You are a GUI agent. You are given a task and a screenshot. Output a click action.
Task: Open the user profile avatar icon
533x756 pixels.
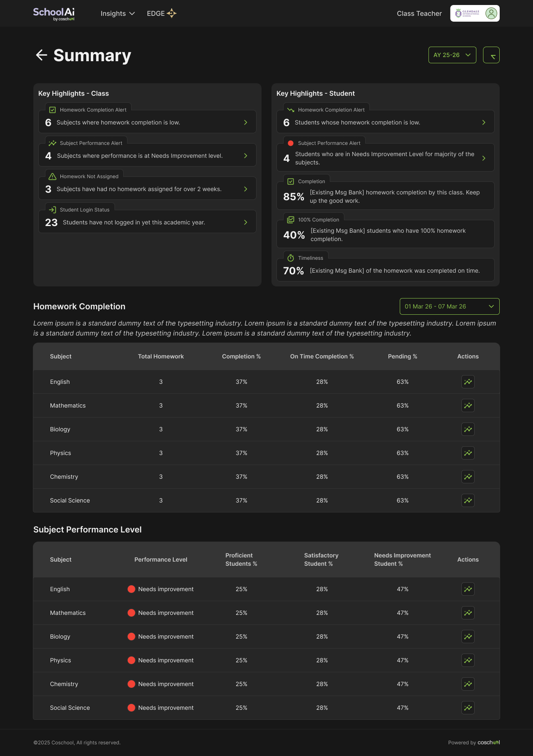point(491,13)
